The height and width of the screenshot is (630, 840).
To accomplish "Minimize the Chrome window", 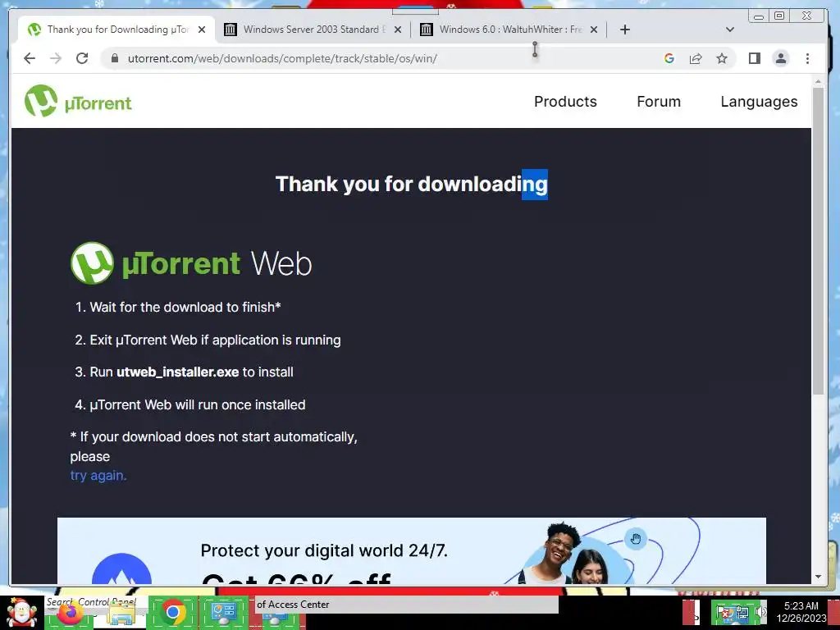I will click(759, 16).
